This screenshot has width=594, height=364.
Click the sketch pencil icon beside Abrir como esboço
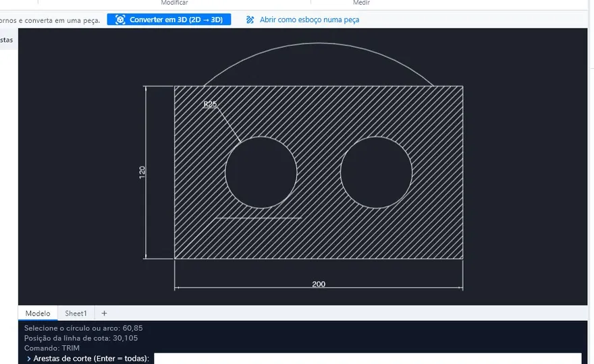250,20
